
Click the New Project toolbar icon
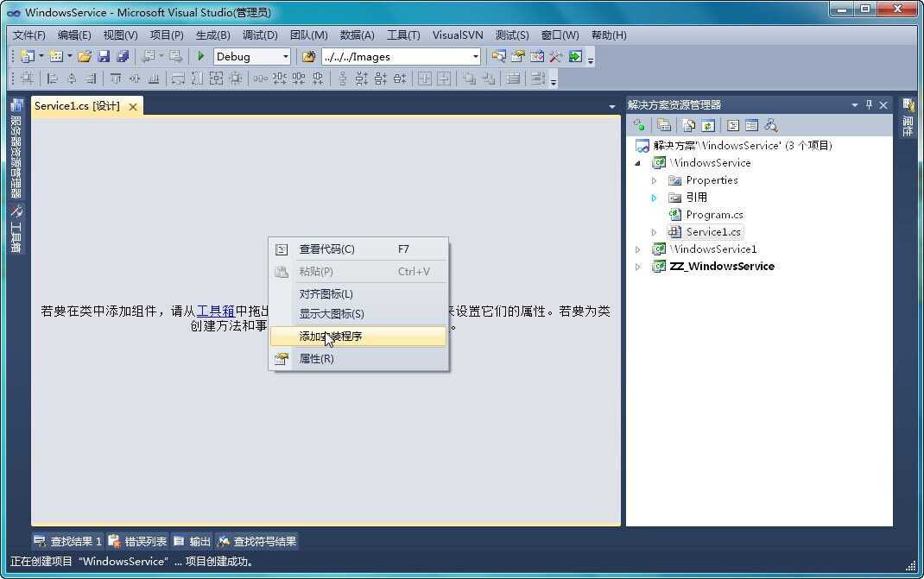pos(27,57)
